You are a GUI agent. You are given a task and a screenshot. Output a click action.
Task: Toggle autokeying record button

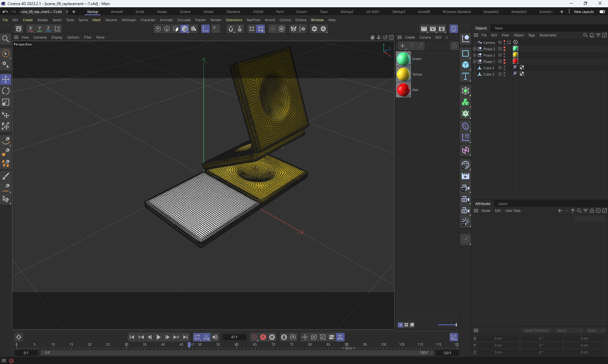click(263, 337)
